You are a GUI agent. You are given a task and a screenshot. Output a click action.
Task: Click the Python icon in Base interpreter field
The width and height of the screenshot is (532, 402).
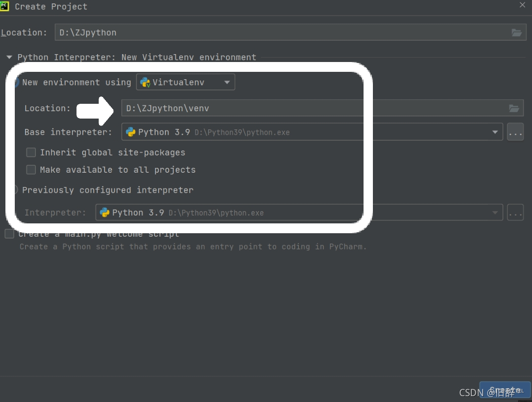pyautogui.click(x=131, y=132)
